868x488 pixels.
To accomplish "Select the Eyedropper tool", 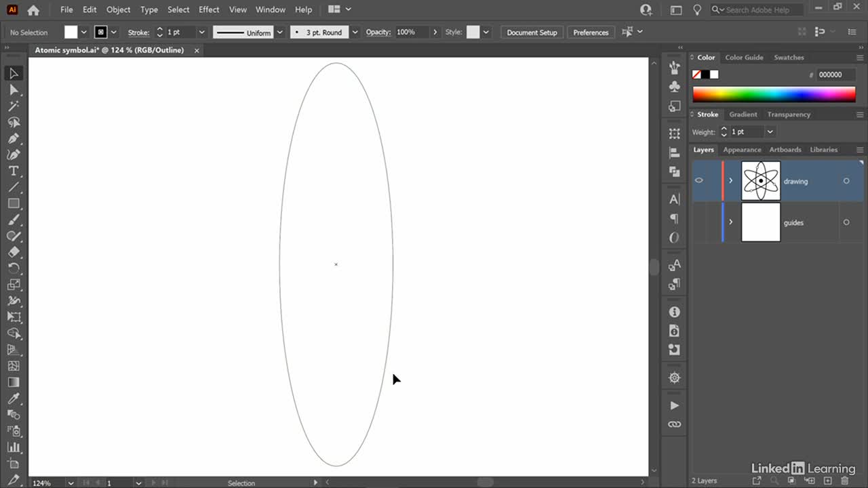I will pyautogui.click(x=14, y=399).
